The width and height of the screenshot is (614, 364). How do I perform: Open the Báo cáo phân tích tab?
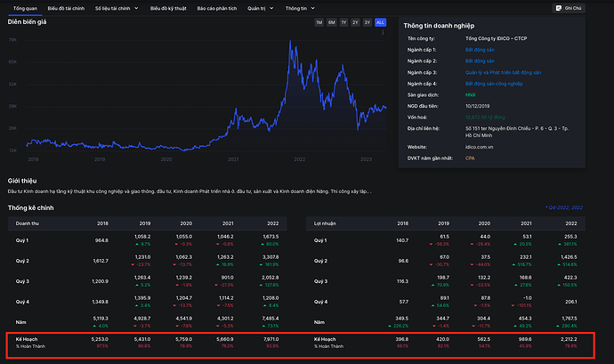click(x=216, y=7)
